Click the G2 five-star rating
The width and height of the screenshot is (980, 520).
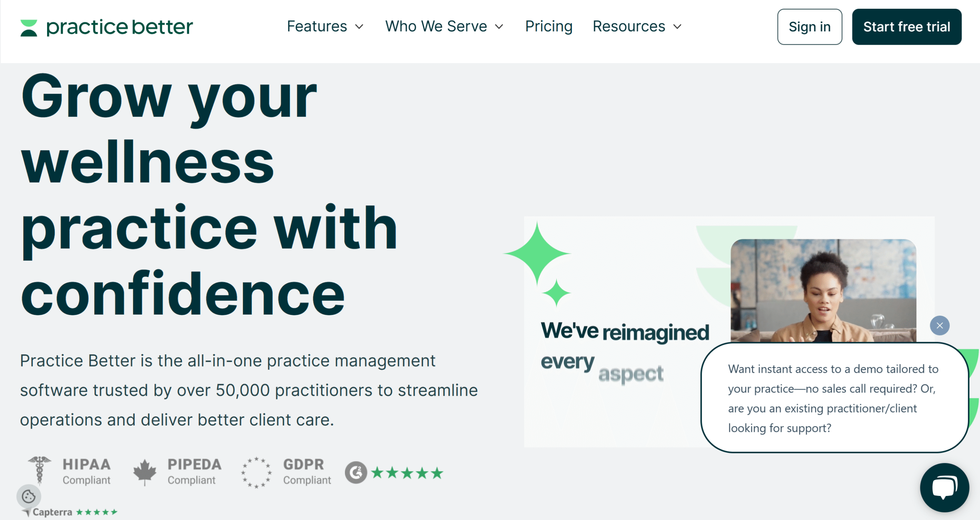click(407, 473)
